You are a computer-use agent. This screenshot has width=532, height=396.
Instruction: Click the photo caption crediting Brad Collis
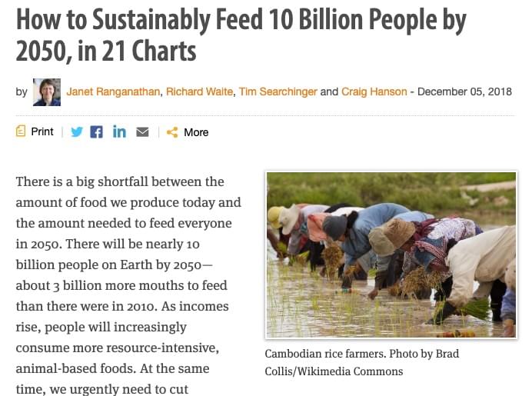[361, 362]
